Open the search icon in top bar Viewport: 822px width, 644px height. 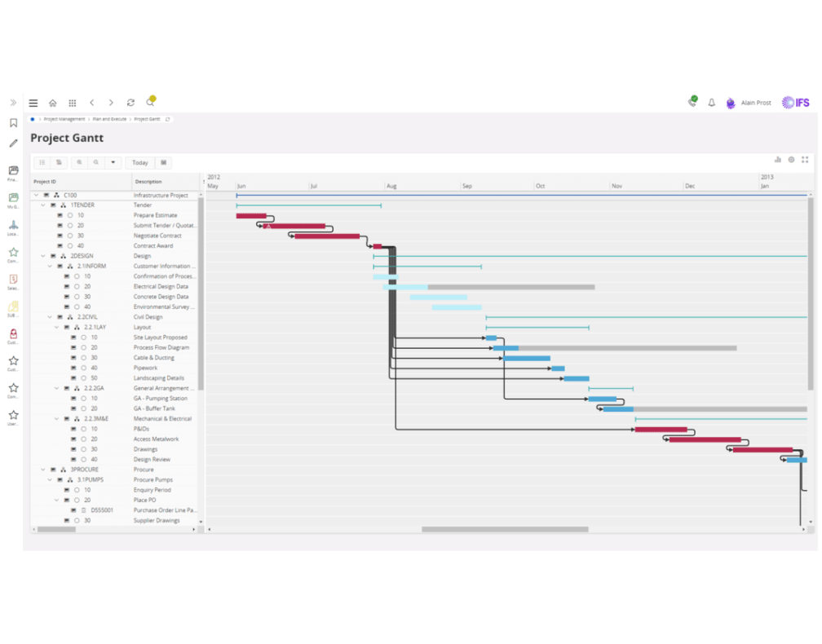(x=150, y=103)
